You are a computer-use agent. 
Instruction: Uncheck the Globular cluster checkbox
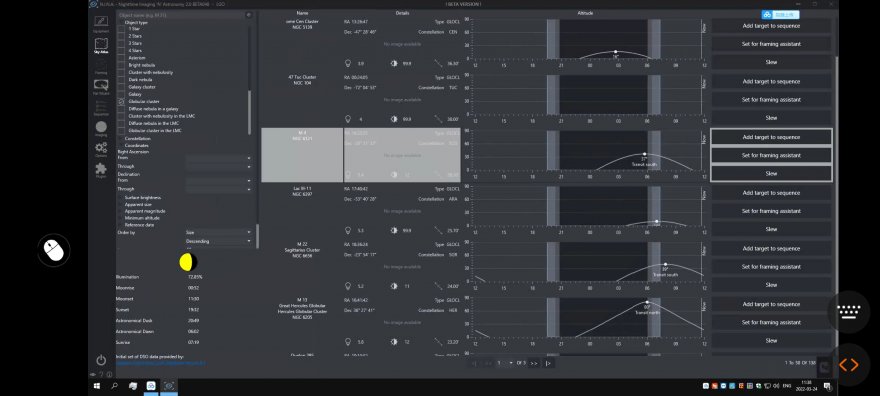[x=121, y=102]
